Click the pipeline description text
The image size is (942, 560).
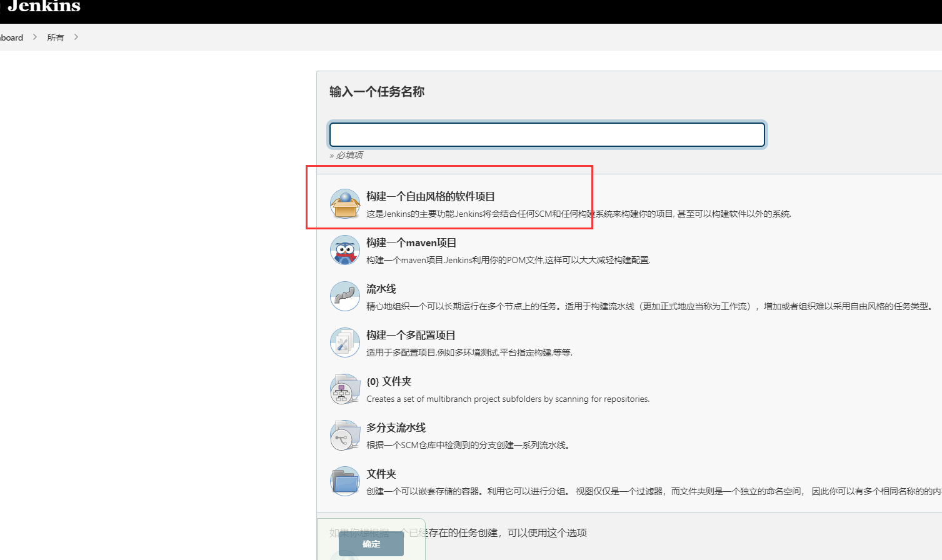(651, 306)
